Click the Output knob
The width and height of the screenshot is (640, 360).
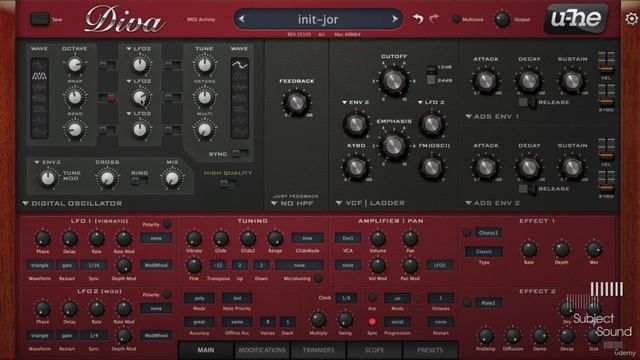point(502,19)
